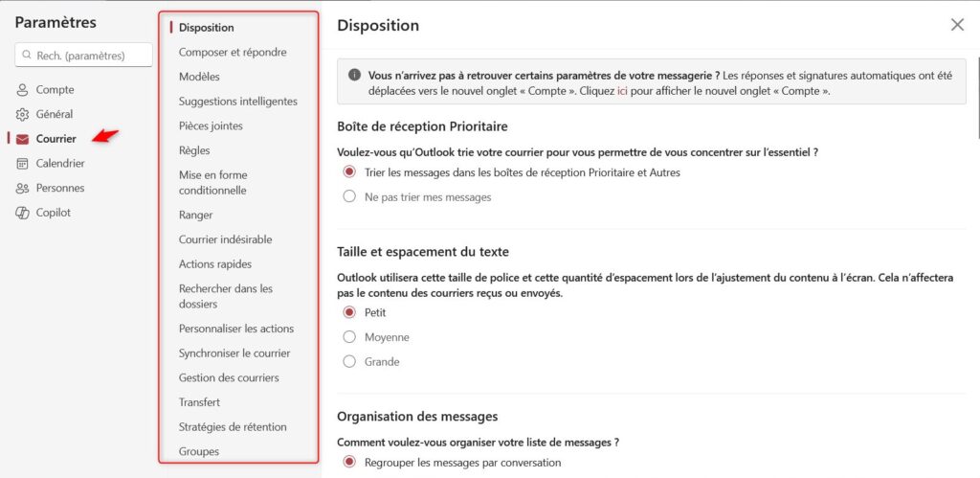Click the search magnifier icon

coord(26,56)
